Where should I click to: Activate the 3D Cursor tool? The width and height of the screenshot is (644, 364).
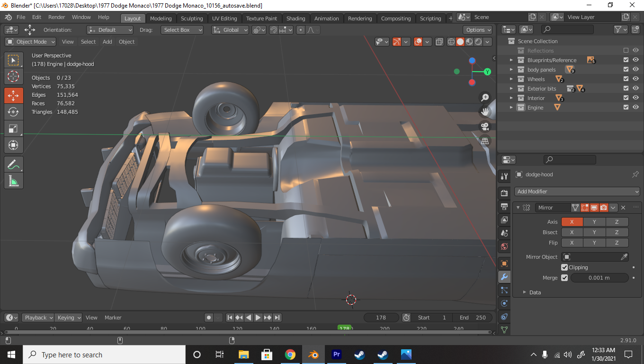(13, 76)
